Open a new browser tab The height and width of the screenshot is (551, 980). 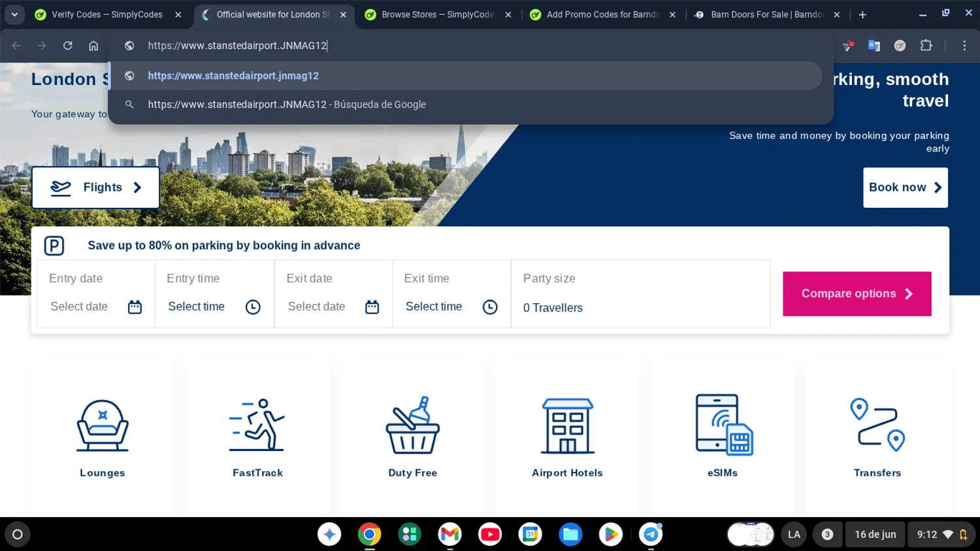click(x=862, y=14)
